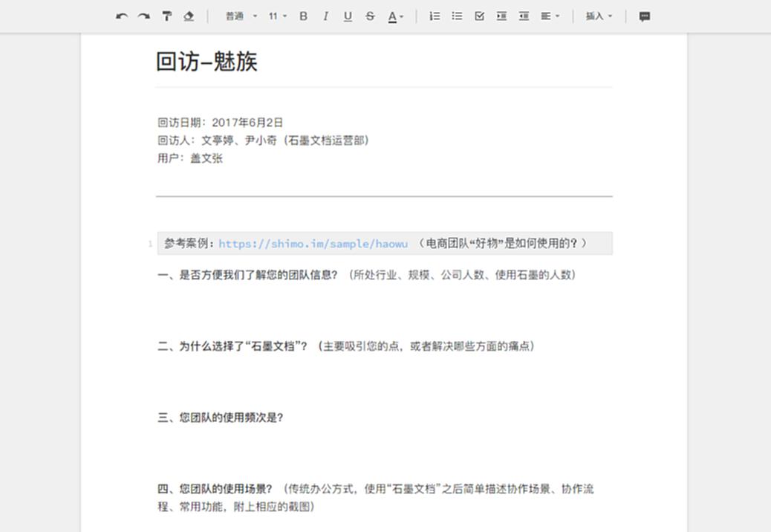Image resolution: width=771 pixels, height=532 pixels.
Task: Open the 插入 insert menu
Action: click(599, 16)
